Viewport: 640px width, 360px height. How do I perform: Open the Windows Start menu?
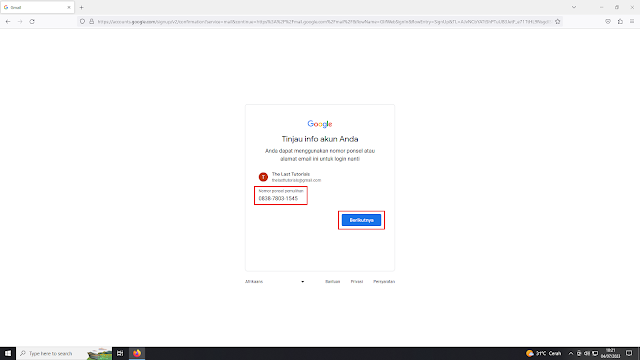pos(8,353)
